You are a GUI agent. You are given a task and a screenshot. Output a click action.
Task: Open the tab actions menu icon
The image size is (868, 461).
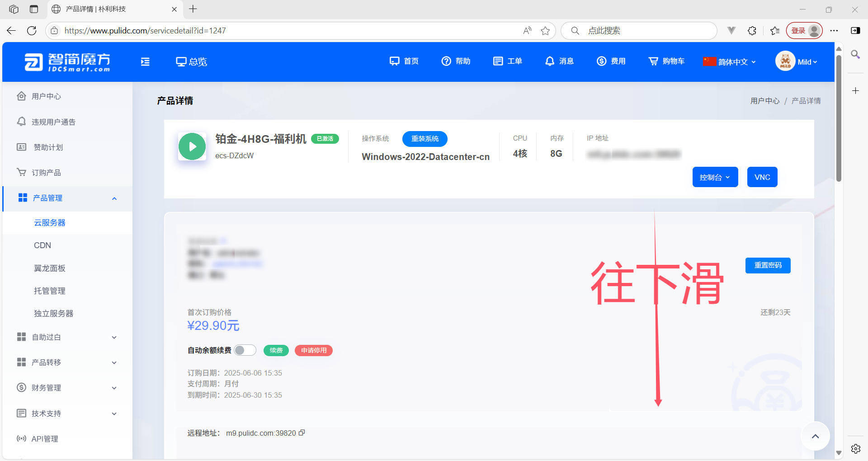(x=34, y=9)
